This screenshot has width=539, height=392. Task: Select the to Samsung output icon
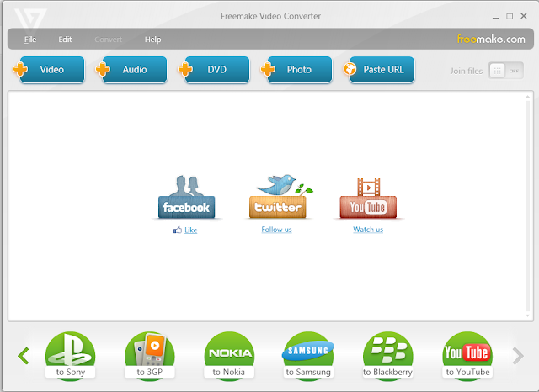click(x=308, y=356)
